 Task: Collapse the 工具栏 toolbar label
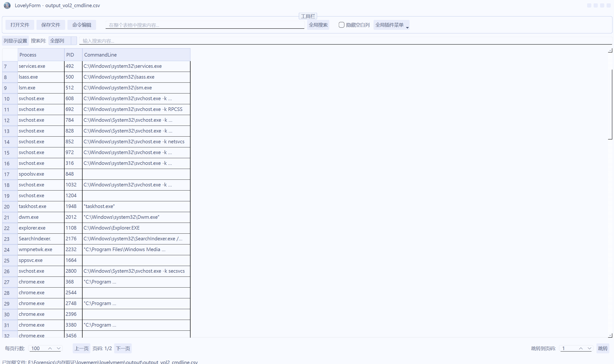coord(308,16)
